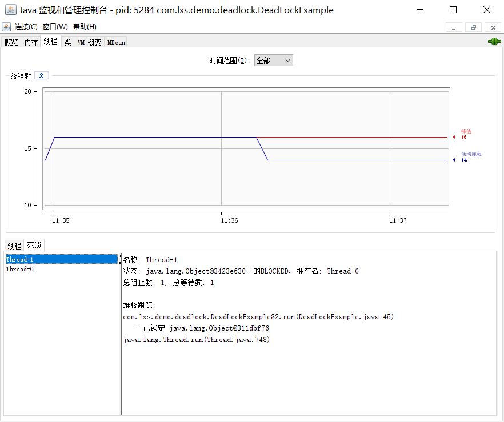Switch to the 内存 tab

(31, 42)
